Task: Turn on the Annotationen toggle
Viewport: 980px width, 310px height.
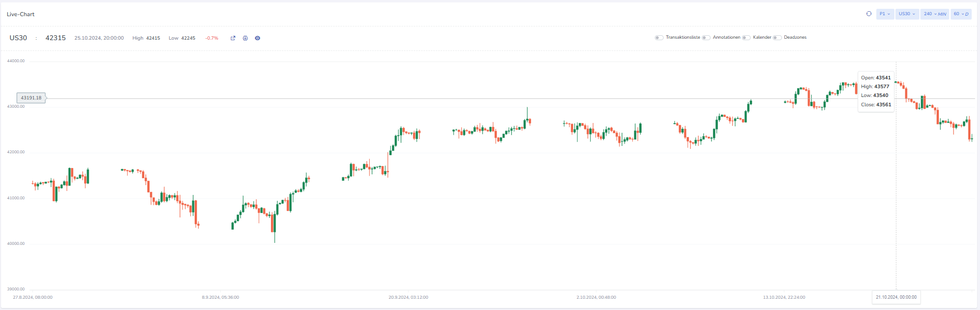Action: tap(706, 38)
